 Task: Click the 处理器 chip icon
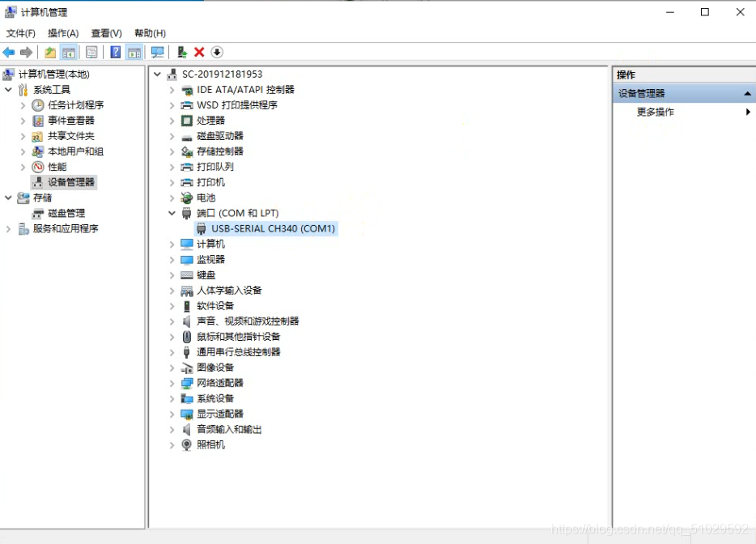187,121
